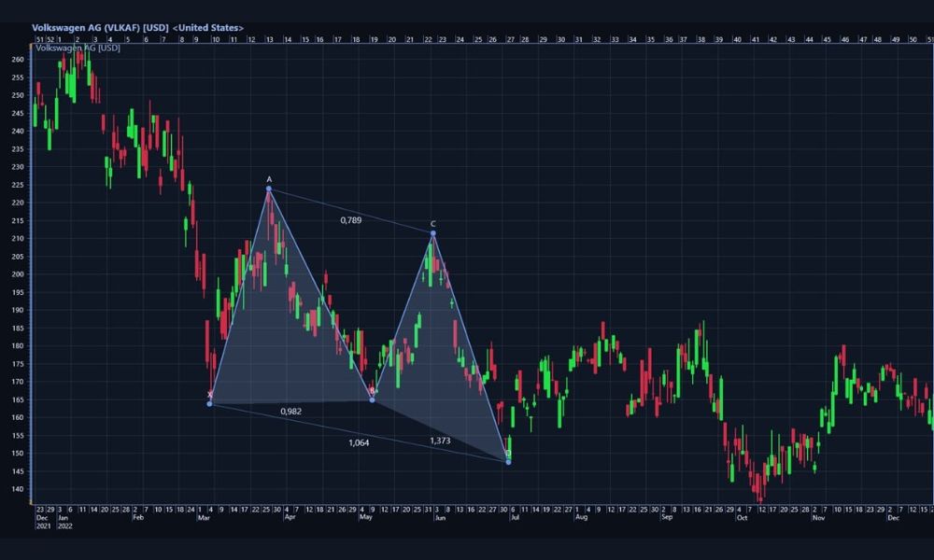Click the 140 price axis label
934x560 pixels.
[18, 489]
